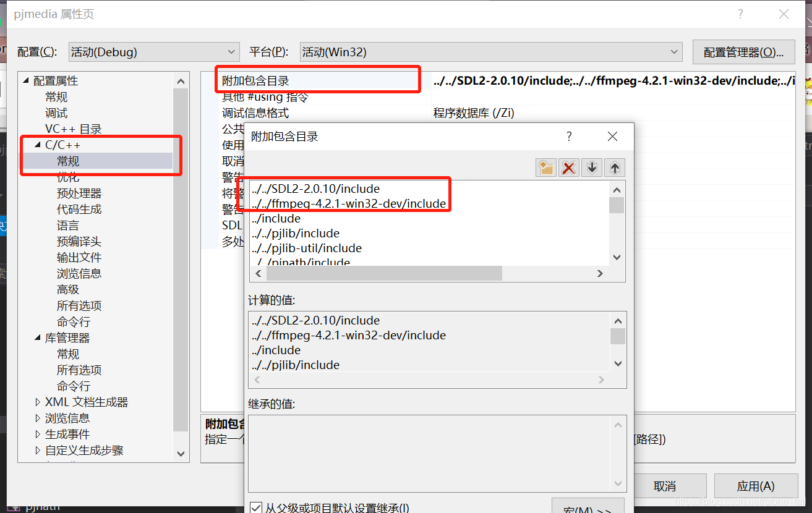
Task: Expand the 自定义生成步骤 tree node
Action: tap(38, 451)
